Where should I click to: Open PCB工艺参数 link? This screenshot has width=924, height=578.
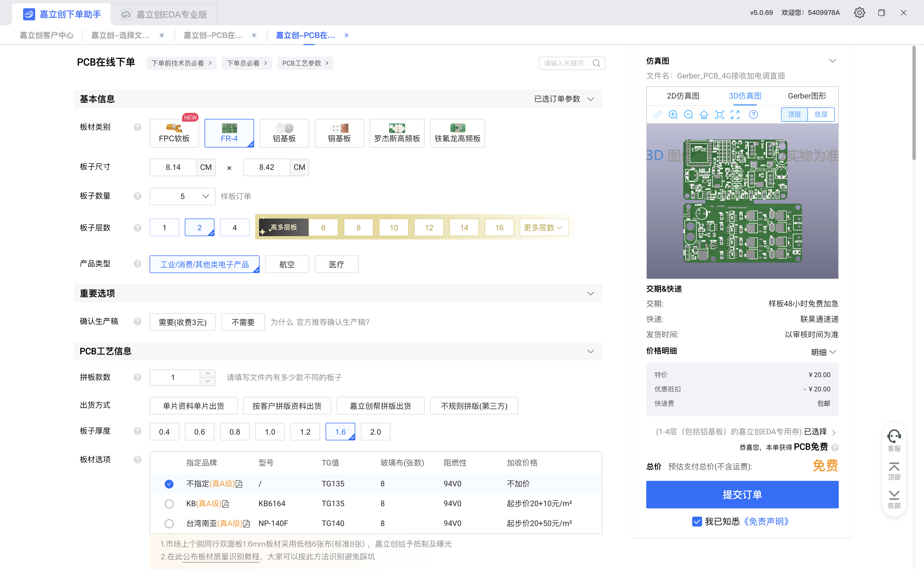point(305,63)
